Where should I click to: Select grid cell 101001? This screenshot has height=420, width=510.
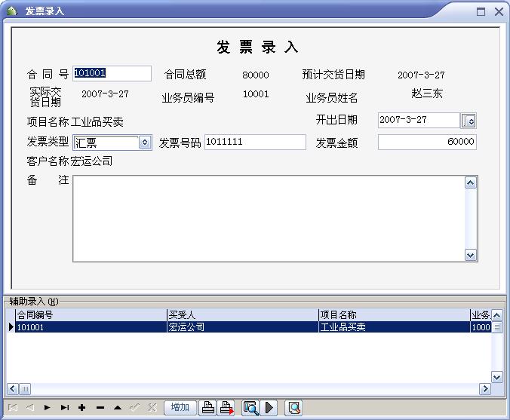[x=91, y=327]
